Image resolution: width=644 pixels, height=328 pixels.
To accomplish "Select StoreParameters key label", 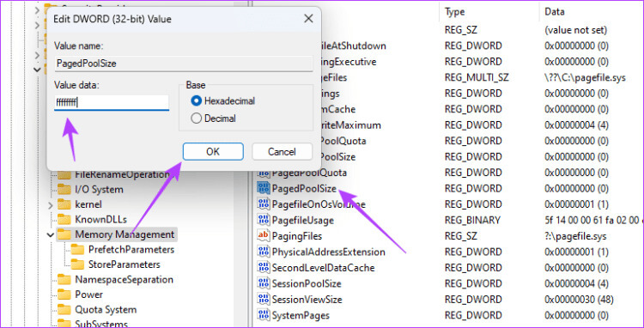I will (x=124, y=264).
